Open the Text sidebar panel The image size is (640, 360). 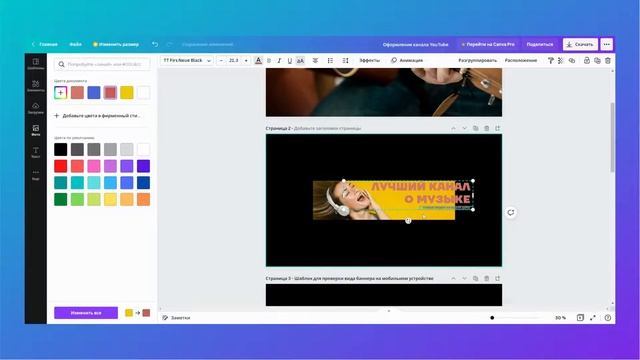pyautogui.click(x=36, y=152)
